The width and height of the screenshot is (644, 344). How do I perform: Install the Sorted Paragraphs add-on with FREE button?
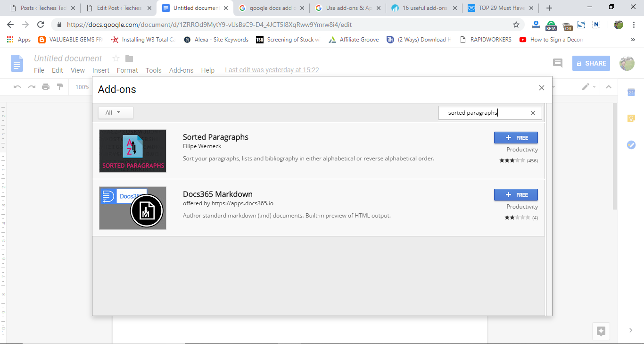tap(516, 138)
